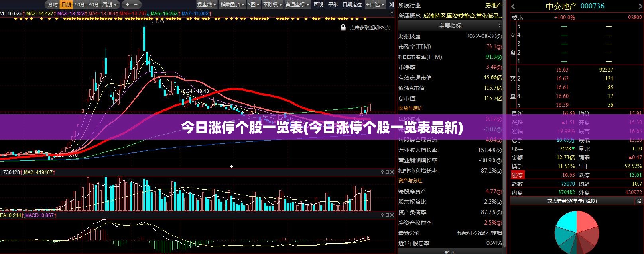Click buy level 2 price 16.62
The width and height of the screenshot is (644, 254).
[x=562, y=78]
